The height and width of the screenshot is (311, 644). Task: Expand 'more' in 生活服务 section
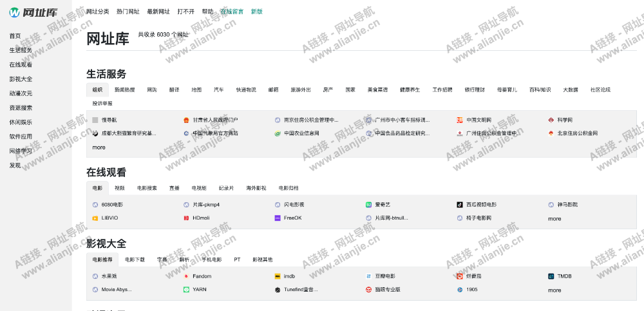99,147
